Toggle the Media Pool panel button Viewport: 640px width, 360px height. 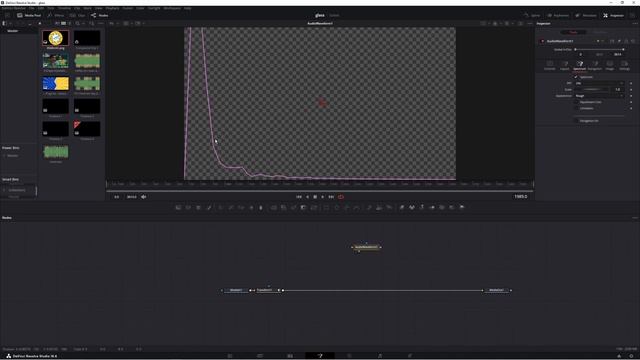29,16
